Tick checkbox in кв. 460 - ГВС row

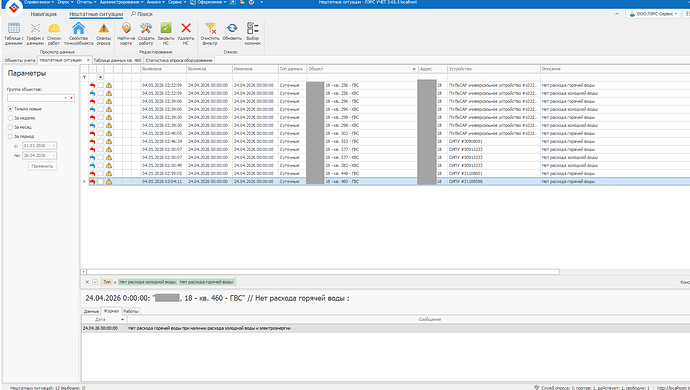[100, 181]
